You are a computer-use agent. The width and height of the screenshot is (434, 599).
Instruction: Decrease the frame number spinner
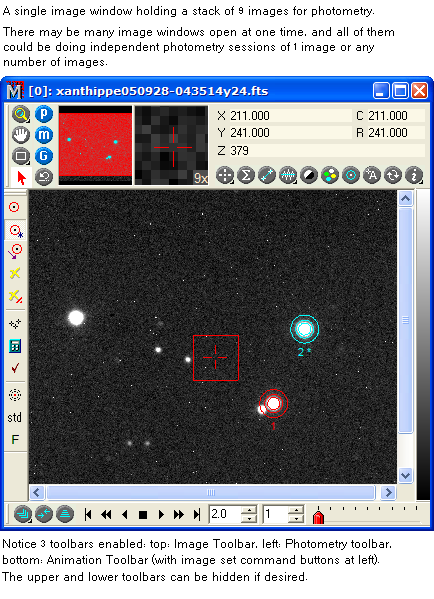tap(296, 518)
